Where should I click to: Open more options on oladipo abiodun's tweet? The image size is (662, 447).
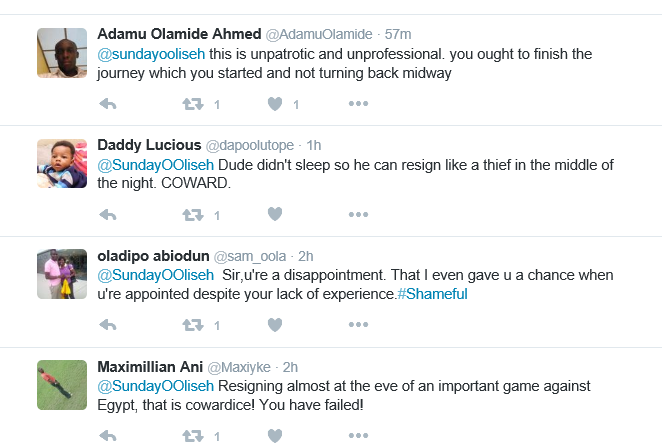pyautogui.click(x=358, y=325)
